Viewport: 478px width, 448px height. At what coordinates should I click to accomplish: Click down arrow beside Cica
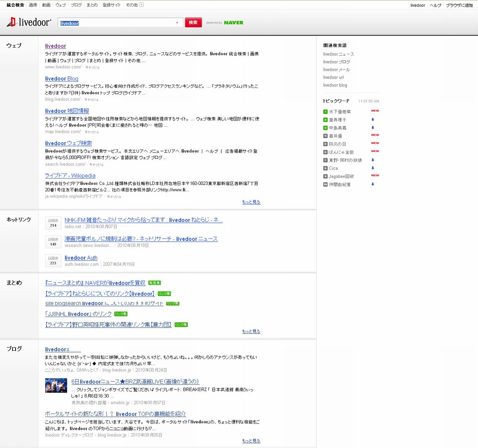click(x=373, y=168)
